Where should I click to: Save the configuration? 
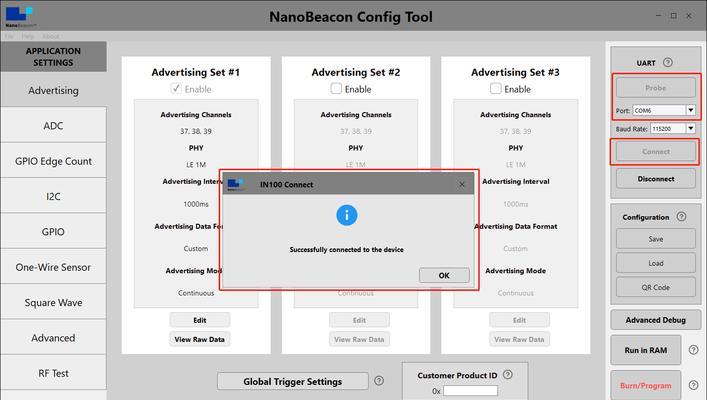[656, 239]
